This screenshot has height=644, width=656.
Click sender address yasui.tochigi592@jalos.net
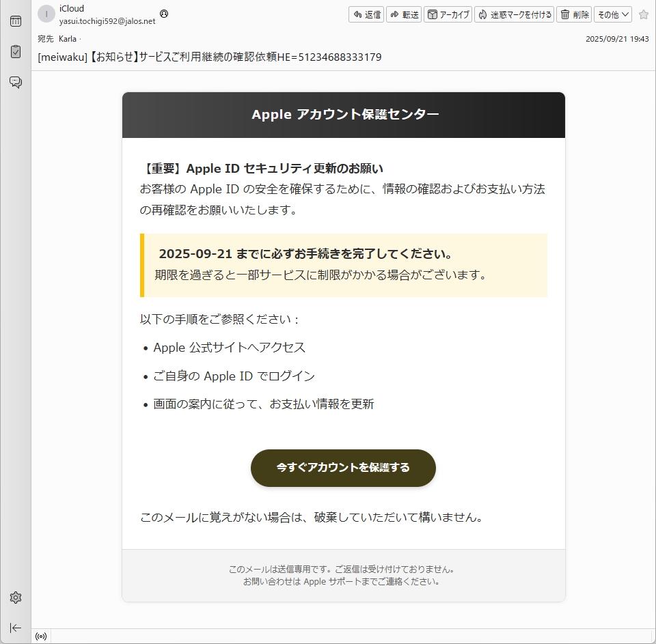click(x=107, y=21)
